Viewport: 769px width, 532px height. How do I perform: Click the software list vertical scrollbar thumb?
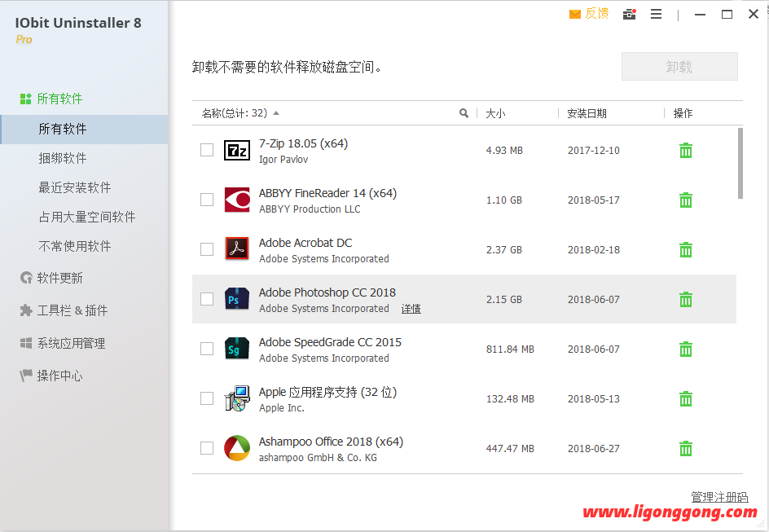pos(740,163)
